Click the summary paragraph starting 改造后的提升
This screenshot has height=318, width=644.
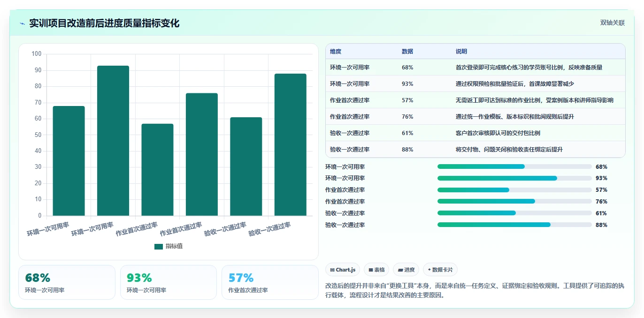475,291
